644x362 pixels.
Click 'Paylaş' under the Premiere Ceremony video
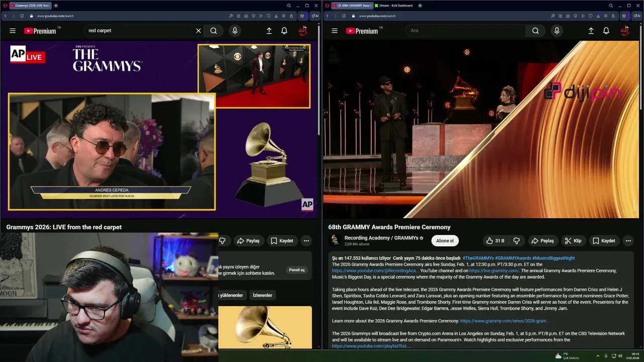point(542,241)
